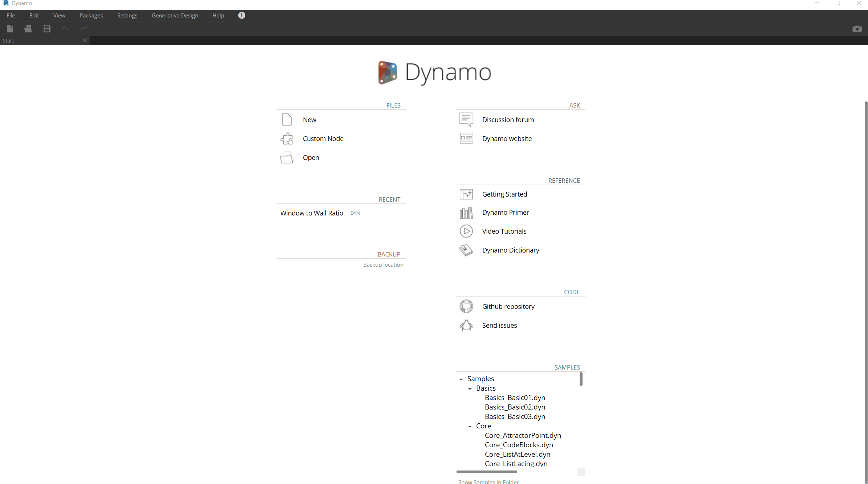
Task: Click the samples list horizontal scrollbar
Action: point(487,472)
